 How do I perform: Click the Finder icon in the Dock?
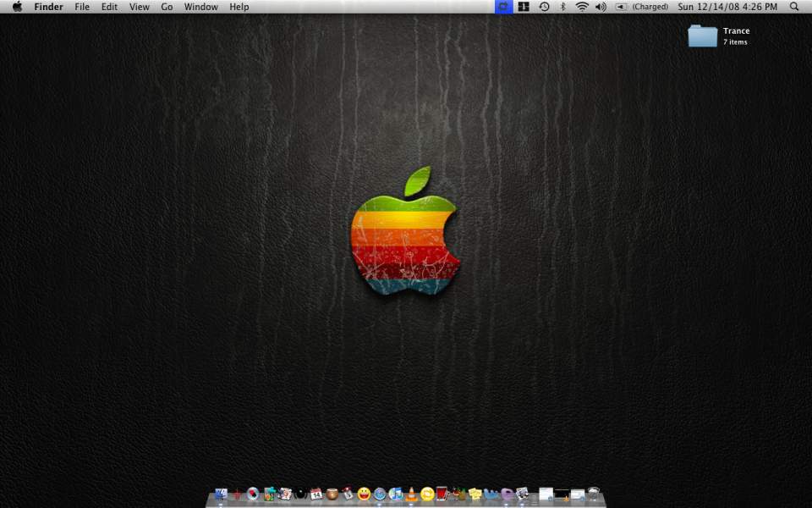point(221,494)
